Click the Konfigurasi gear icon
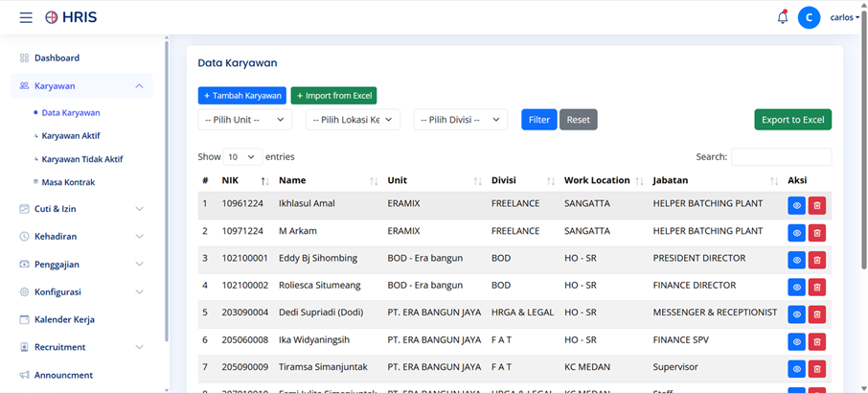This screenshot has height=394, width=868. tap(24, 291)
